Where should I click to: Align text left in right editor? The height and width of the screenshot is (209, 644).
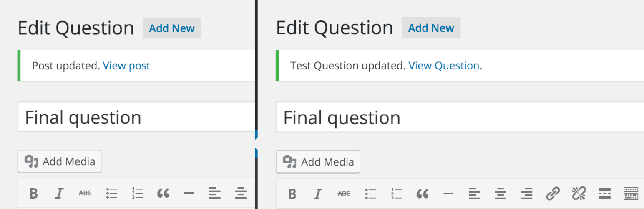(474, 194)
